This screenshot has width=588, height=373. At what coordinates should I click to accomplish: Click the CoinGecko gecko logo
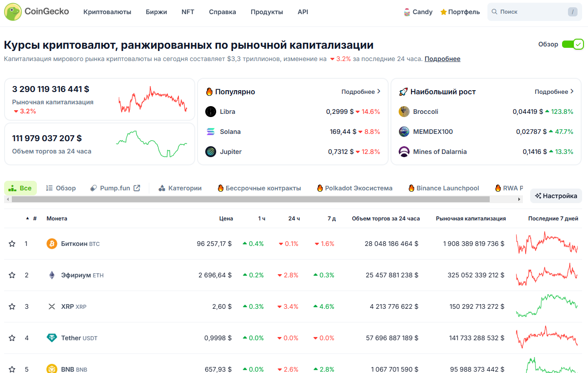[x=13, y=12]
